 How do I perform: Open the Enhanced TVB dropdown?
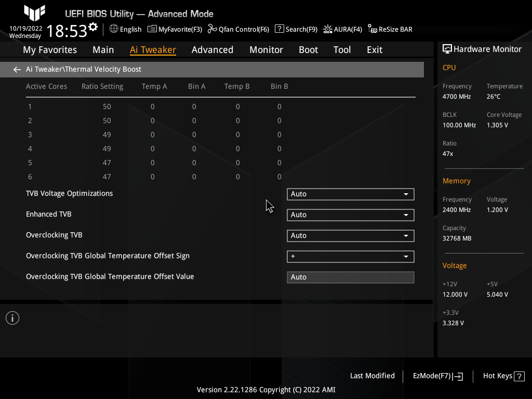click(x=350, y=215)
